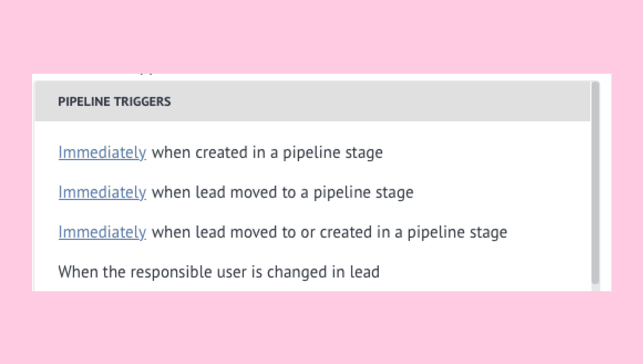This screenshot has height=364, width=643.
Task: Click the word 'TRIGGERS' in the header
Action: [142, 102]
